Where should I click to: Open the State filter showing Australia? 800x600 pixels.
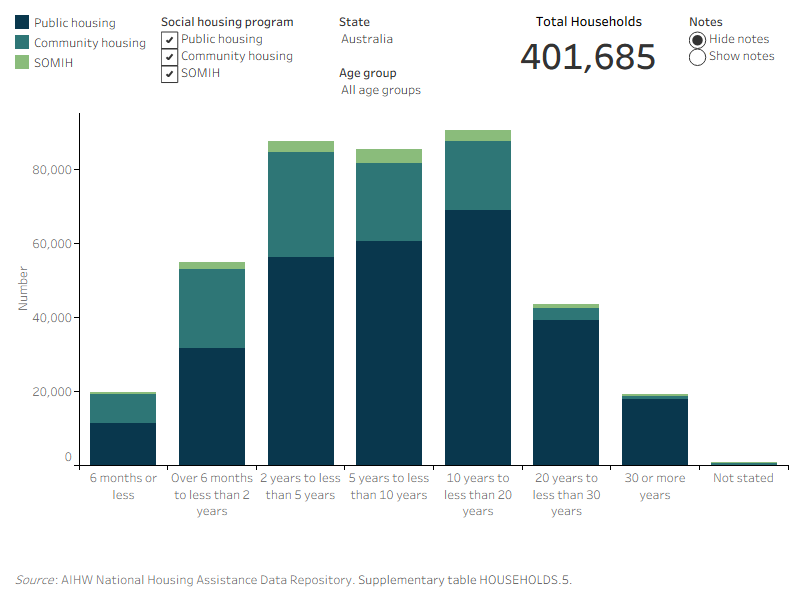click(x=367, y=39)
